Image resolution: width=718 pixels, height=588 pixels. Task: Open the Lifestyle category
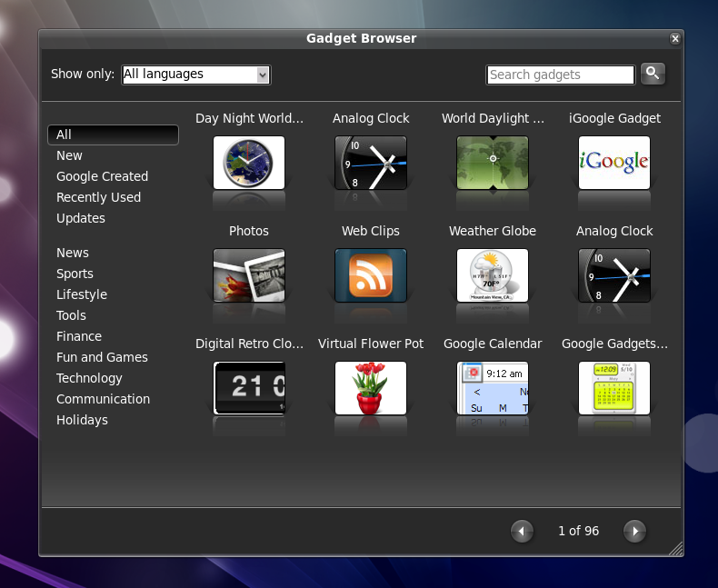pyautogui.click(x=82, y=294)
